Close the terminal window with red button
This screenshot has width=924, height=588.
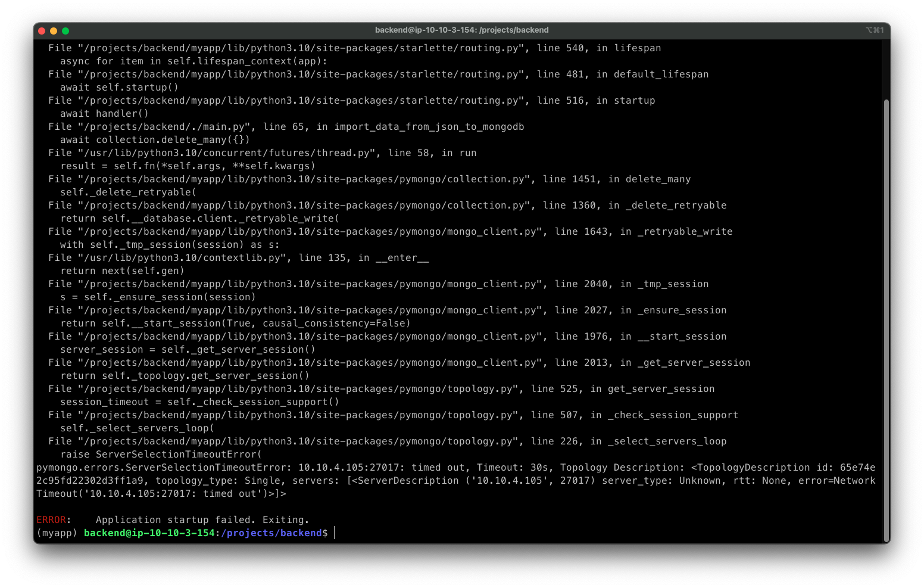[x=42, y=31]
